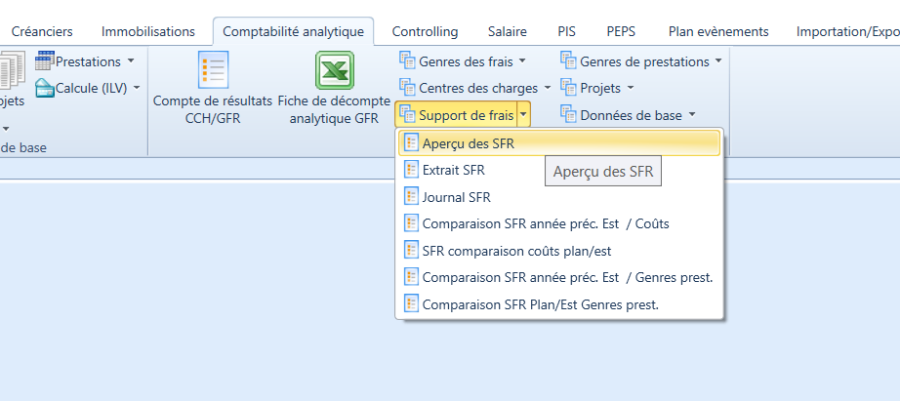This screenshot has height=401, width=900.
Task: Click the Genres des frais icon
Action: 407,62
